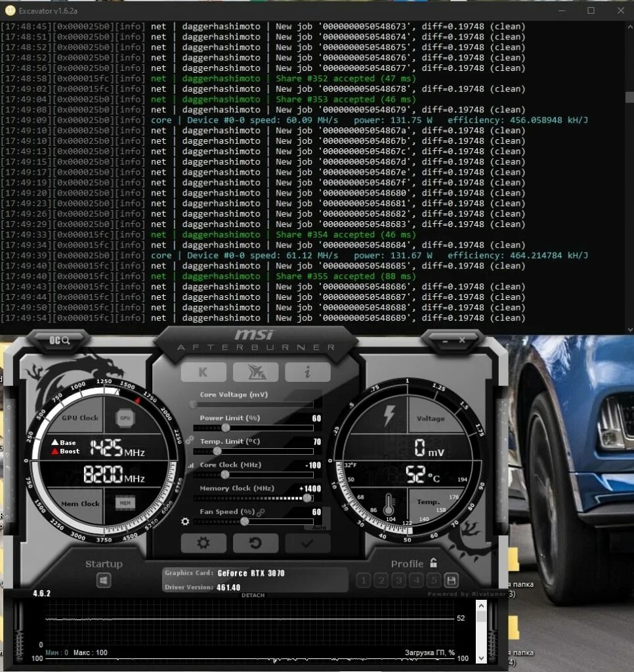This screenshot has height=672, width=634.
Task: Click the Memory Clock slider handle
Action: click(307, 498)
